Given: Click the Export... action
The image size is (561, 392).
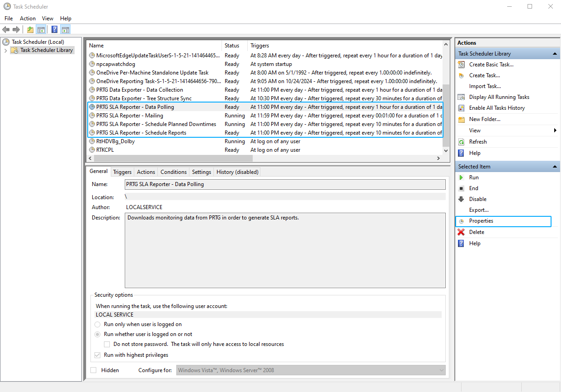Looking at the screenshot, I should 479,210.
